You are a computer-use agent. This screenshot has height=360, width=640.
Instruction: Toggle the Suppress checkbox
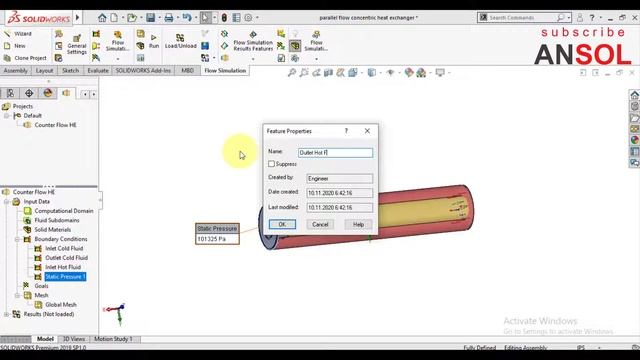(x=271, y=164)
